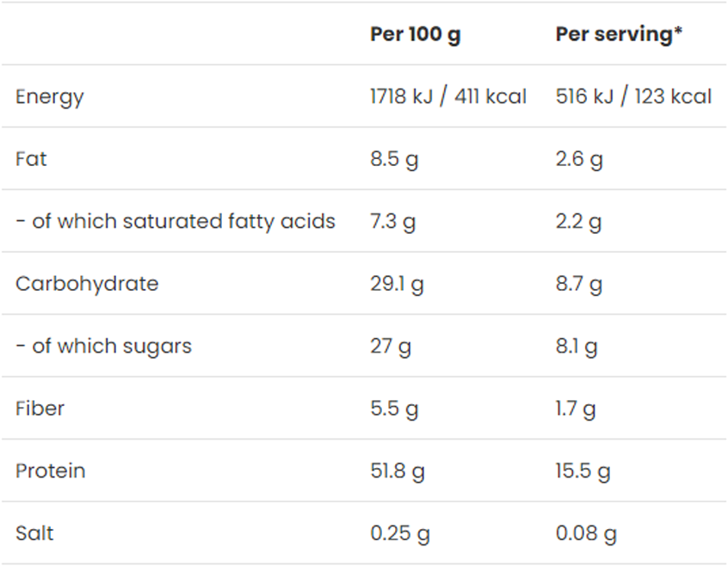This screenshot has height=566, width=728.
Task: Click the 516 kJ / 123 kcal value
Action: (633, 96)
